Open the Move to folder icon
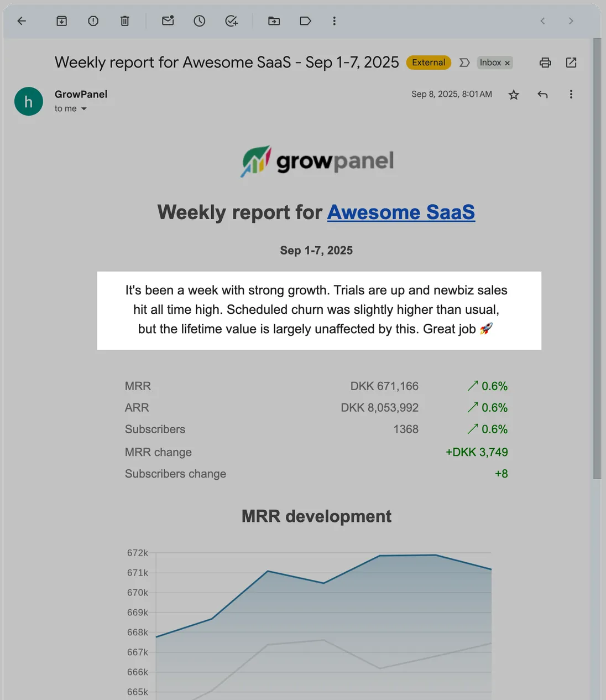 [x=274, y=21]
